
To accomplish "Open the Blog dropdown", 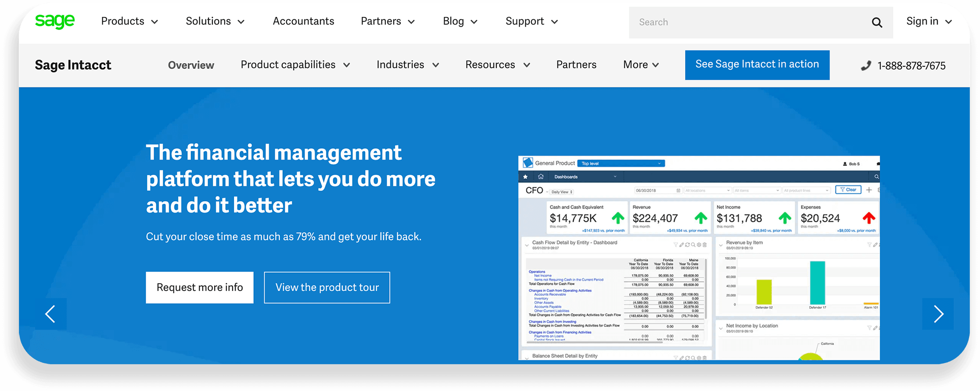I will click(460, 21).
